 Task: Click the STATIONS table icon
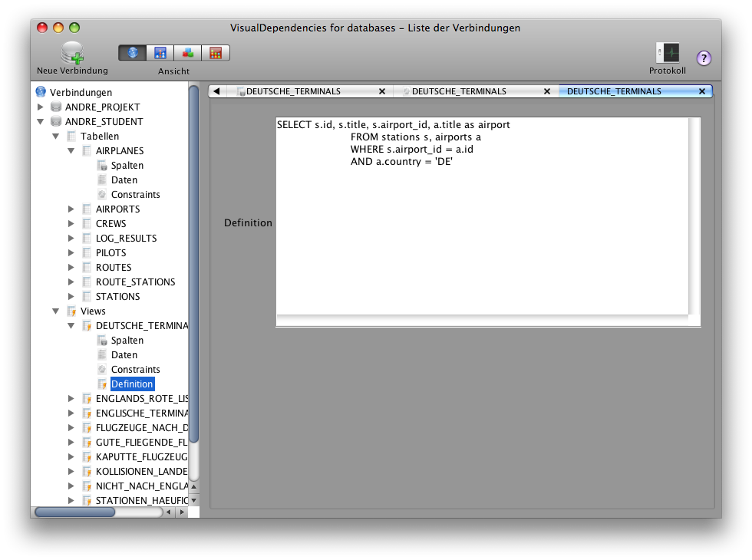point(87,296)
